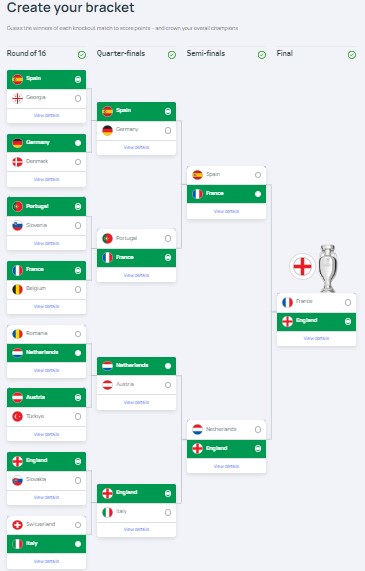This screenshot has width=365, height=571.
Task: Select Romania's radio button as winner
Action: [x=78, y=334]
